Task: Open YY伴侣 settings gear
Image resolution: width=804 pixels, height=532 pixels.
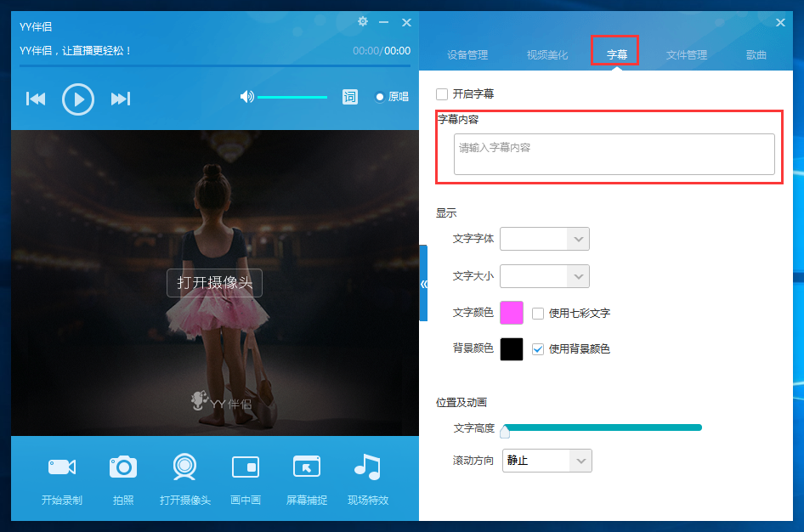Action: coord(363,21)
